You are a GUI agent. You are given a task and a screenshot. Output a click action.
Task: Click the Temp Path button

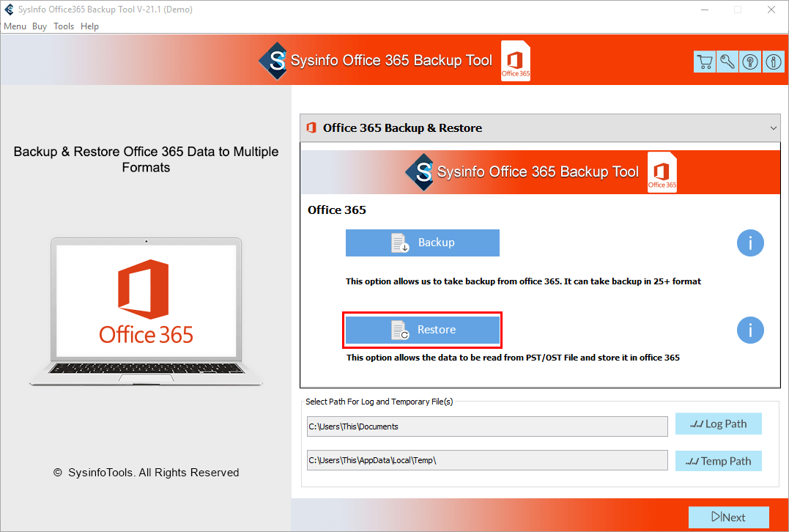(719, 461)
